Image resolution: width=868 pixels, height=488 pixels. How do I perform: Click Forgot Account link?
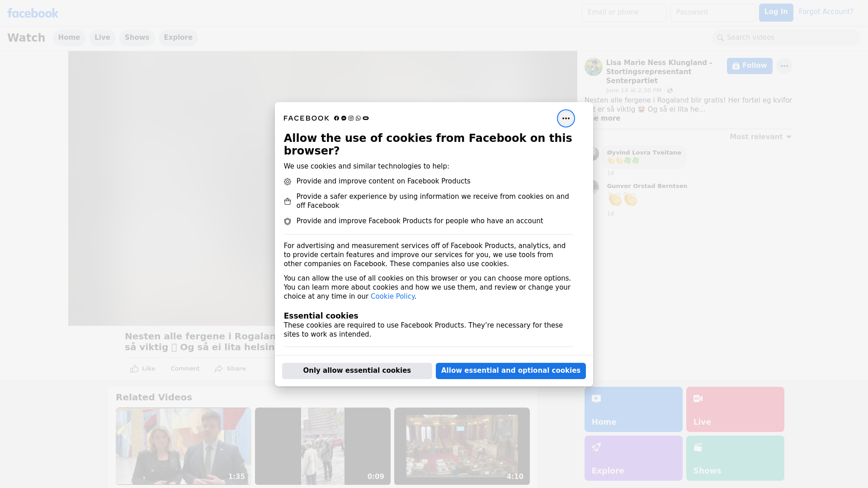[826, 12]
